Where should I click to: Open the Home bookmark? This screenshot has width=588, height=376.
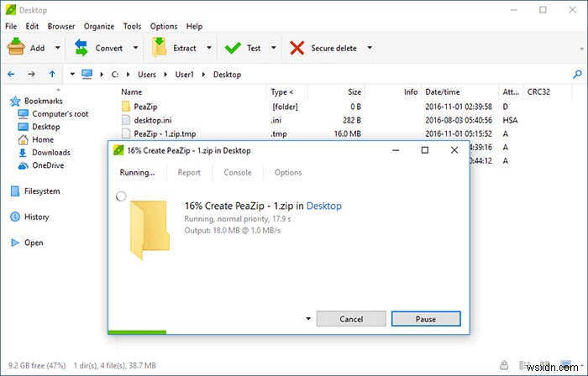36,139
